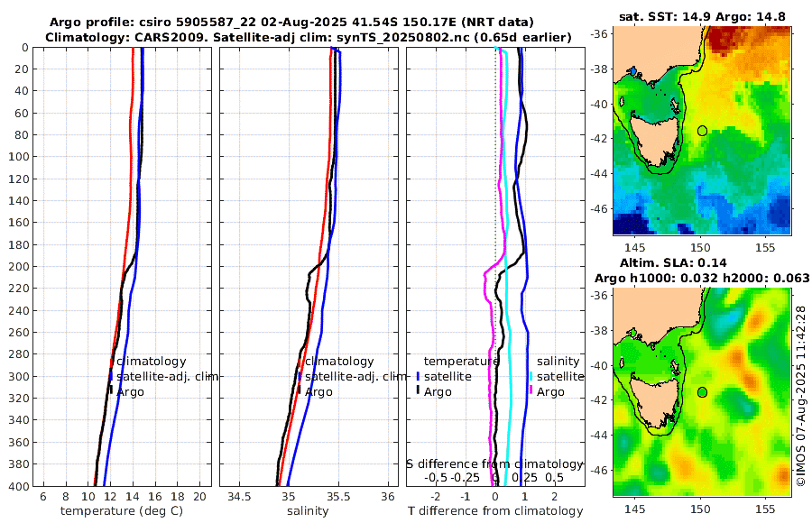
Task: Click the IMOS copyright timestamp text
Action: [801, 396]
